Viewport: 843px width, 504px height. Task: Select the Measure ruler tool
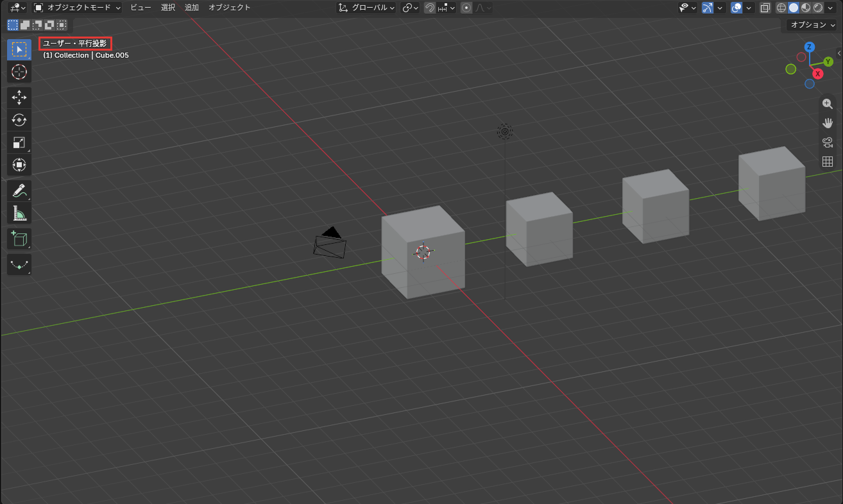click(x=19, y=213)
